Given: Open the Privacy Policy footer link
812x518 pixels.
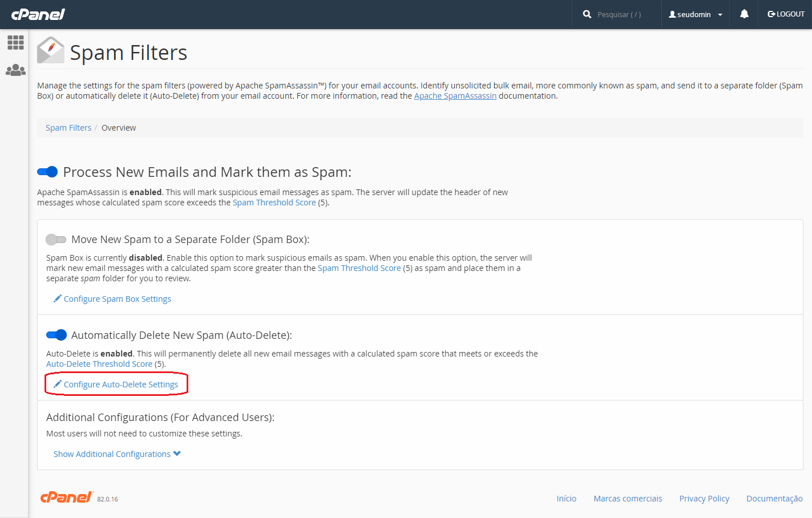Looking at the screenshot, I should [704, 499].
